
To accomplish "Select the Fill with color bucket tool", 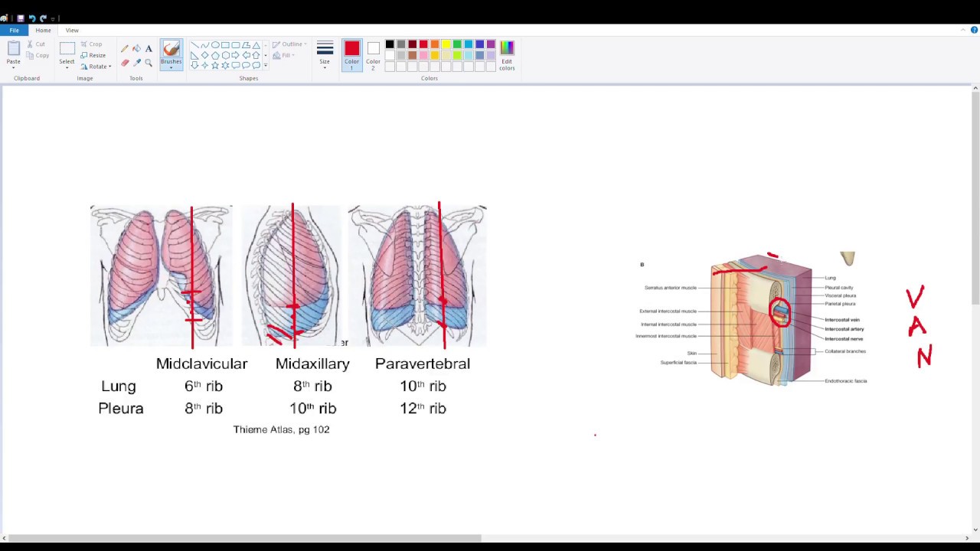I will (136, 48).
